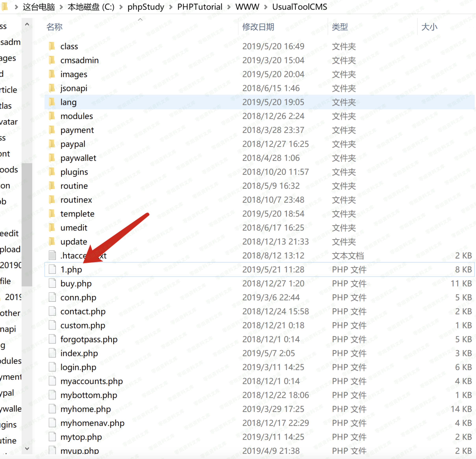The image size is (476, 459).
Task: Click the class folder icon
Action: (52, 46)
